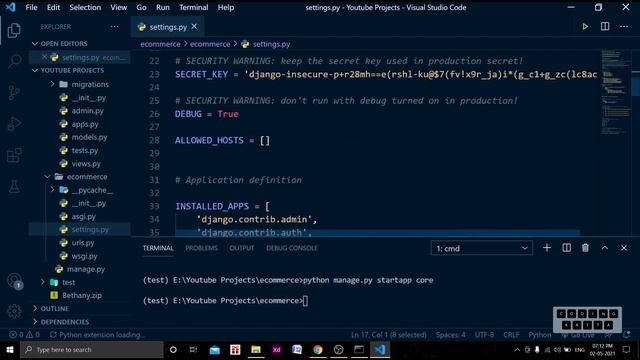
Task: Open the Explorer view in activity bar
Action: click(x=14, y=30)
